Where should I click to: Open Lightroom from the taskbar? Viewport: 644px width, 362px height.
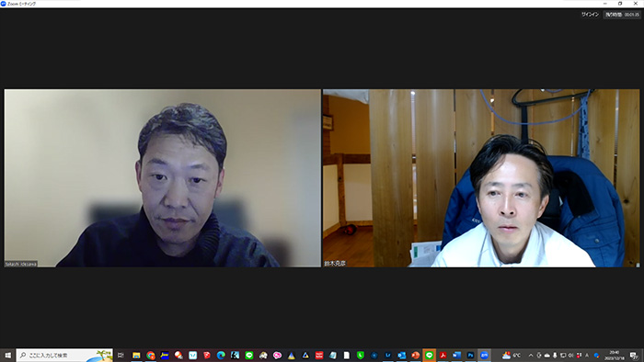[387, 355]
